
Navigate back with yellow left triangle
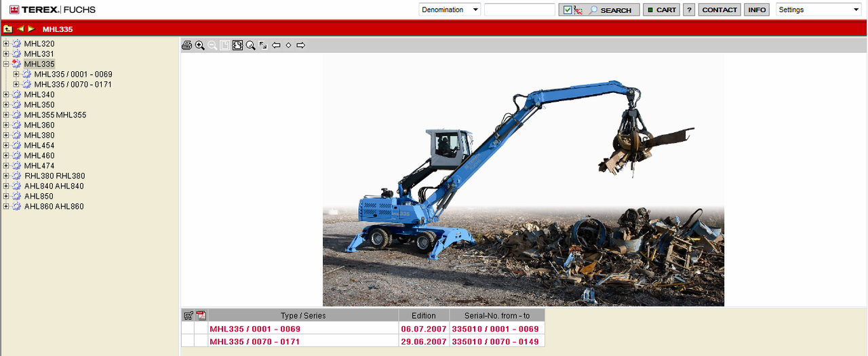pyautogui.click(x=20, y=29)
